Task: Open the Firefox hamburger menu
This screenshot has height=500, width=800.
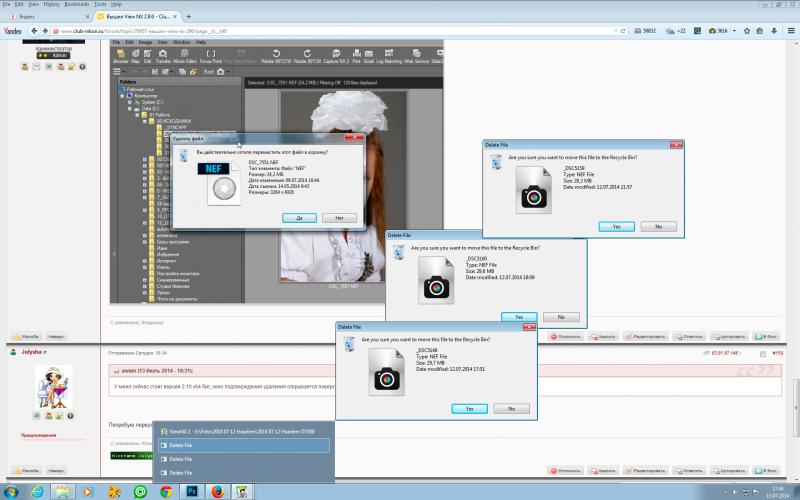Action: click(x=791, y=31)
